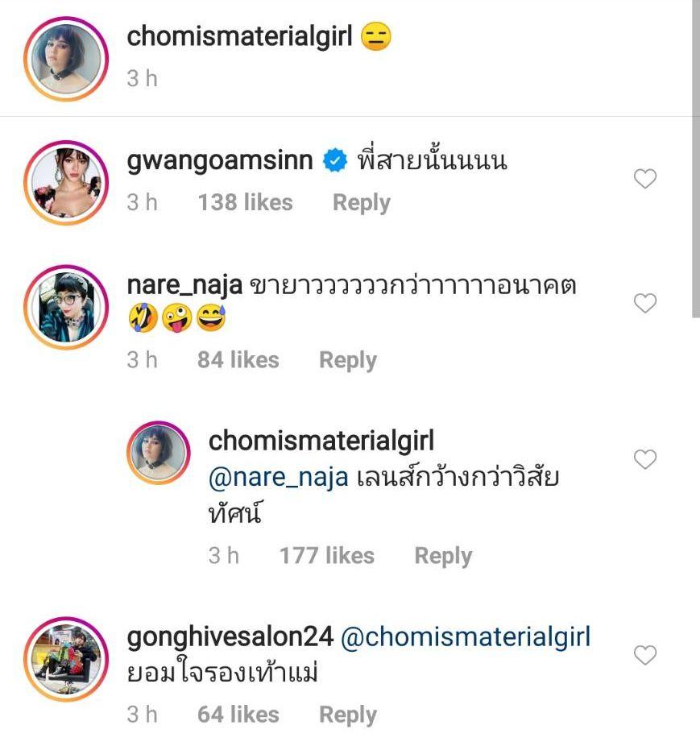View the 177 likes on chomismaterialgirl's reply
The image size is (700, 746).
[326, 556]
